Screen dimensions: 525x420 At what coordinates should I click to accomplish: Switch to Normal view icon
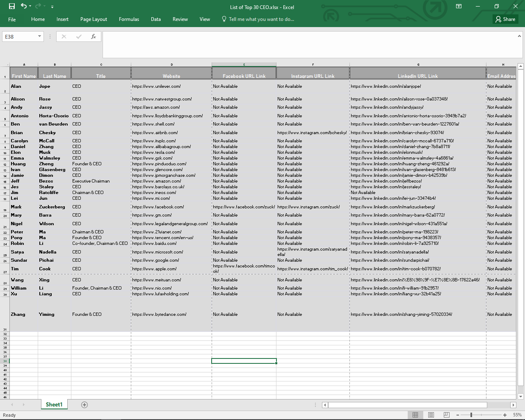(x=415, y=415)
